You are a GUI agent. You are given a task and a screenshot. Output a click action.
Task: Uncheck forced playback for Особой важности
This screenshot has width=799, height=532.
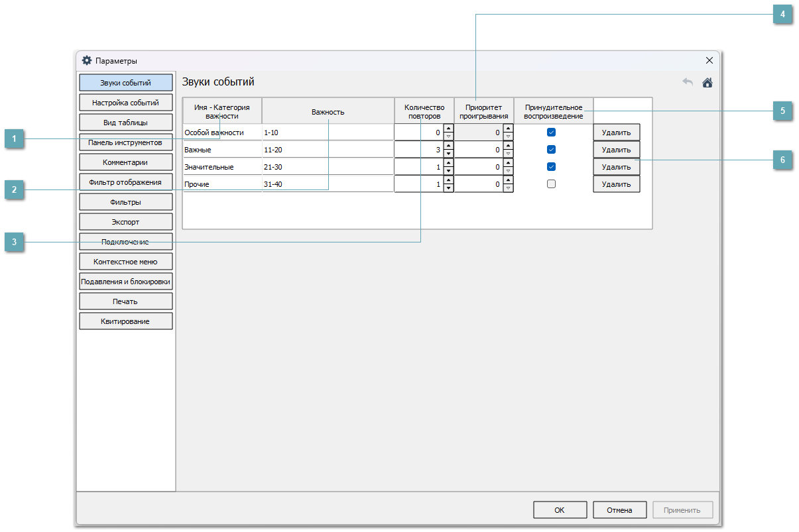[551, 133]
